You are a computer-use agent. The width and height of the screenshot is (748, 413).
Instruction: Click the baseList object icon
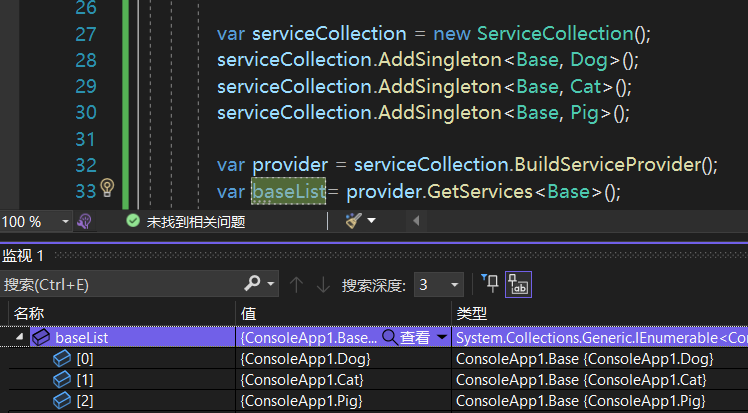tap(41, 337)
